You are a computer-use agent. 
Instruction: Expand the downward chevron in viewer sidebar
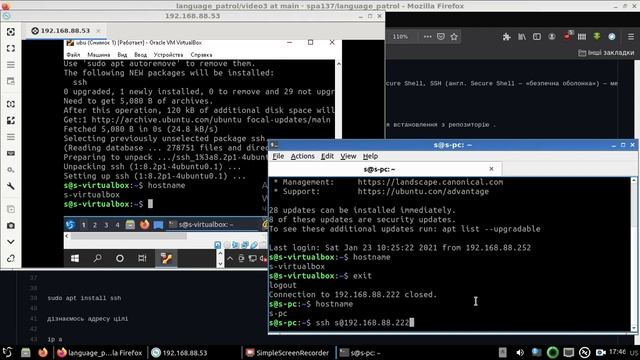pos(11,242)
